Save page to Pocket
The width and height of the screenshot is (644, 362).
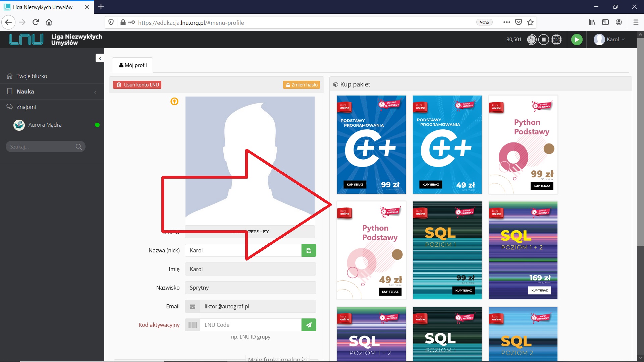[519, 22]
